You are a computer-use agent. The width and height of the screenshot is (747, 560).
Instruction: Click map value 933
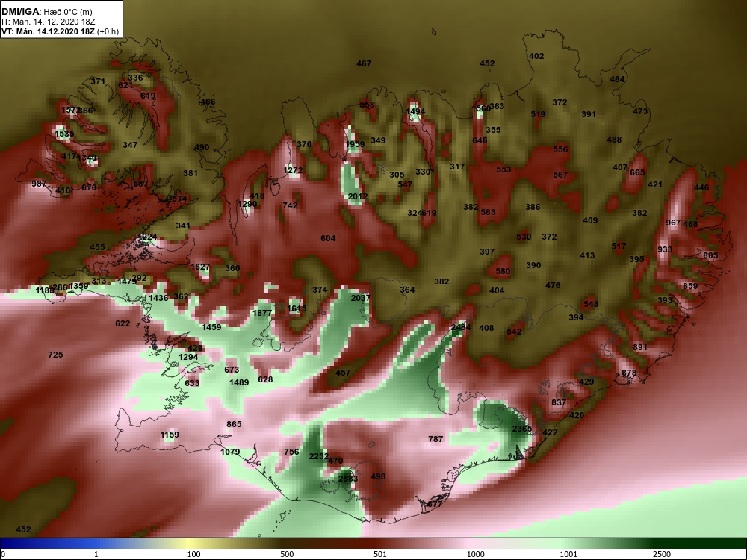click(x=665, y=249)
